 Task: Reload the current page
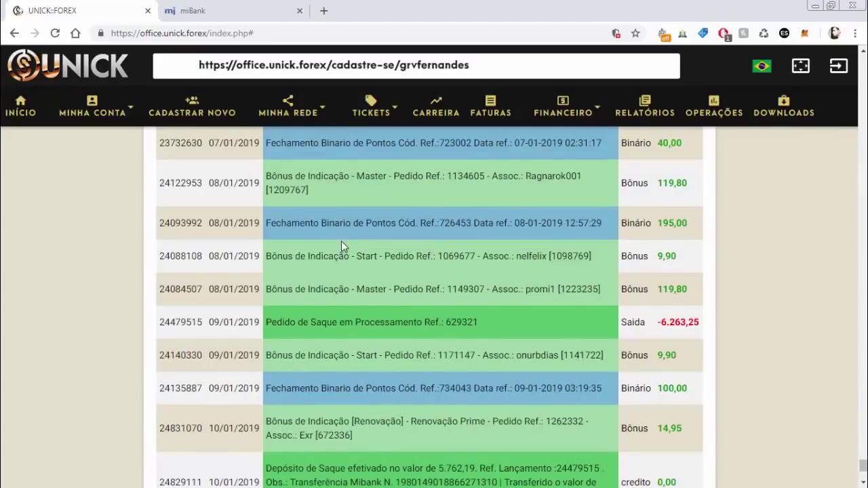pos(55,33)
